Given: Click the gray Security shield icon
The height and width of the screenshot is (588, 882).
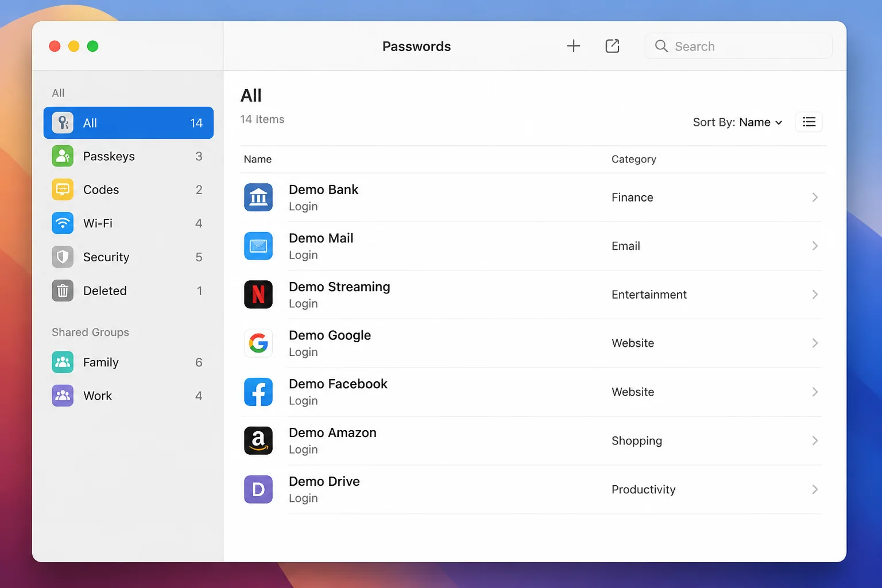Looking at the screenshot, I should pos(63,257).
